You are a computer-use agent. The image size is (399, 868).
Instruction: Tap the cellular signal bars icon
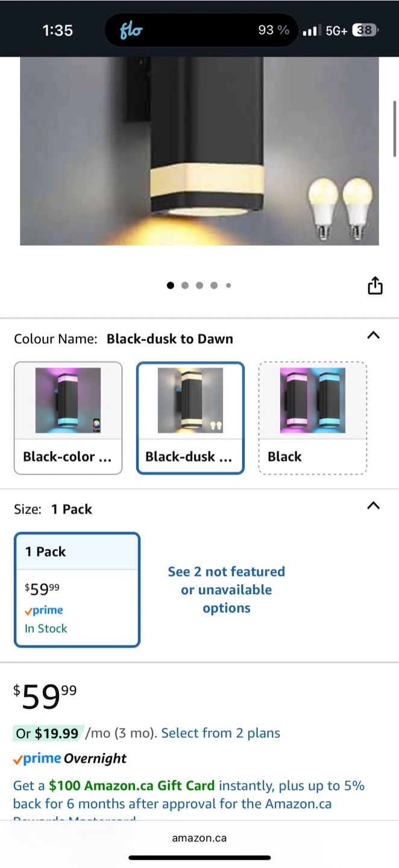pyautogui.click(x=311, y=30)
